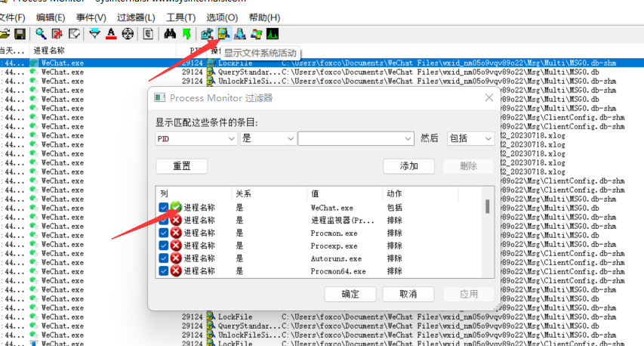The height and width of the screenshot is (346, 644).
Task: Select the Procmon.exe filter value
Action: pos(334,233)
